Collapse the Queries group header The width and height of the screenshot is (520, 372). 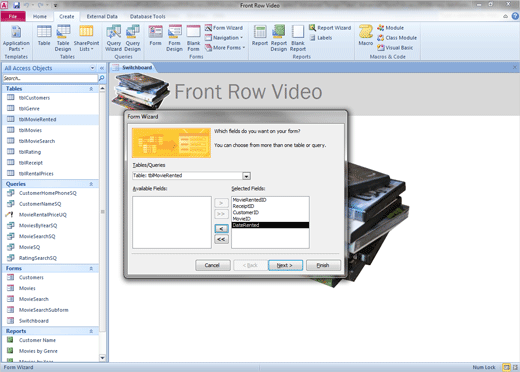click(91, 184)
